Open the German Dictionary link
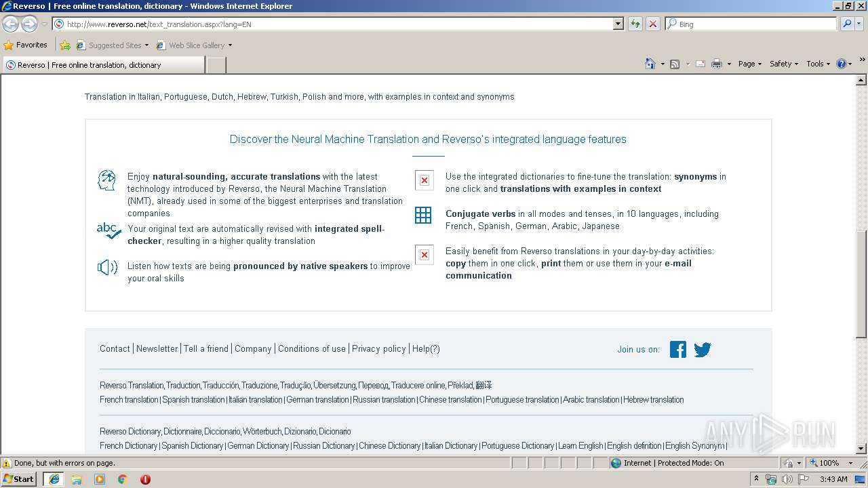This screenshot has height=488, width=868. click(x=258, y=445)
